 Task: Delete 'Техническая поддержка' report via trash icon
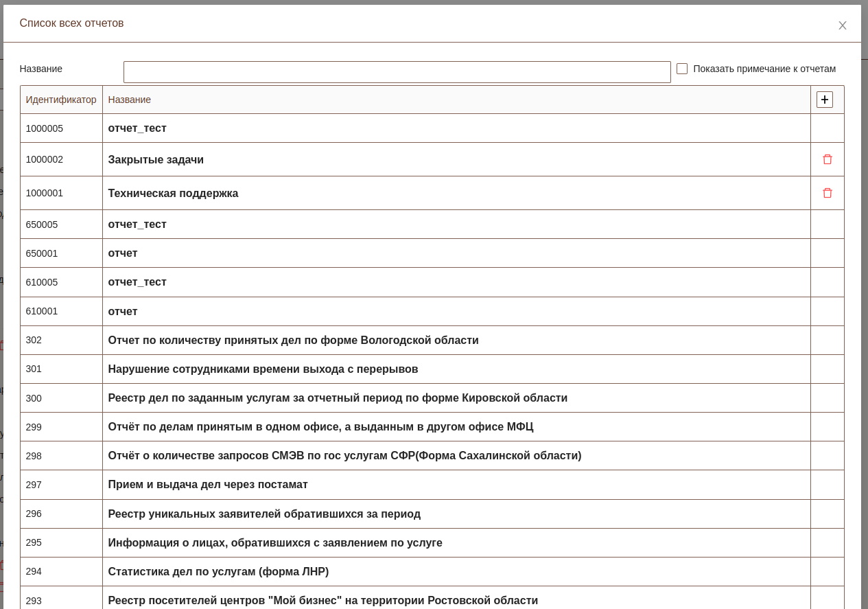tap(827, 193)
